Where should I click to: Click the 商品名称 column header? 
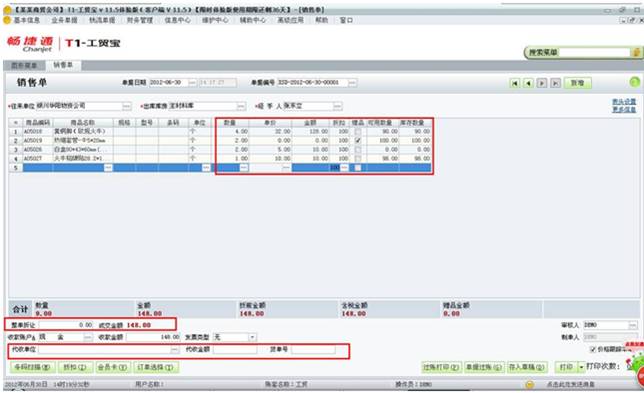click(x=83, y=123)
